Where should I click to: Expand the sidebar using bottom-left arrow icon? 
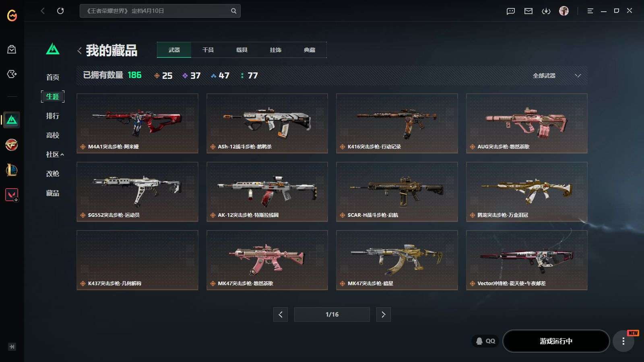point(12,347)
